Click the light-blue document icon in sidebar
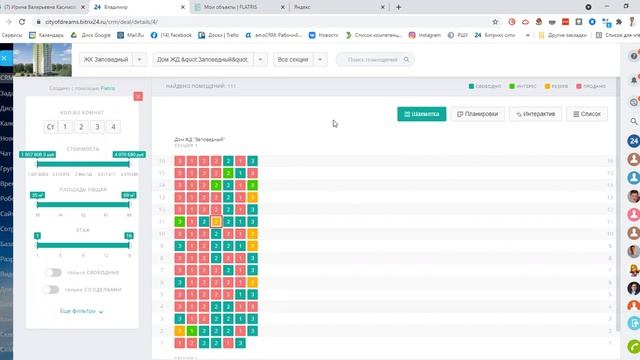This screenshot has width=640, height=360. (633, 323)
